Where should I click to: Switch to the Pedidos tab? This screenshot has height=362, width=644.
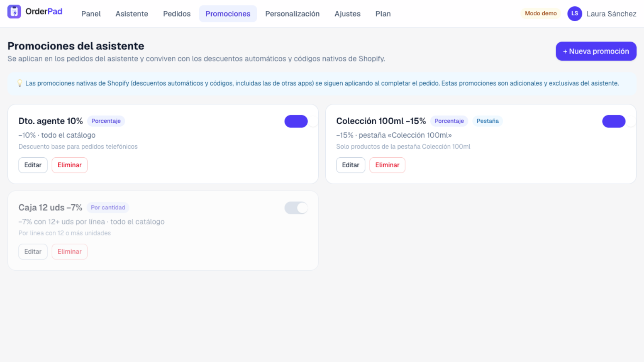click(177, 14)
